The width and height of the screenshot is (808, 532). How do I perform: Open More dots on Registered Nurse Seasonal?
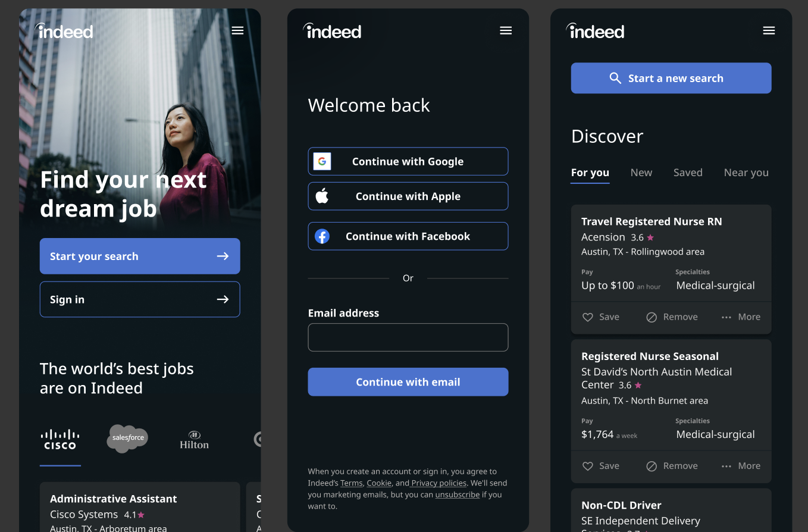coord(726,466)
